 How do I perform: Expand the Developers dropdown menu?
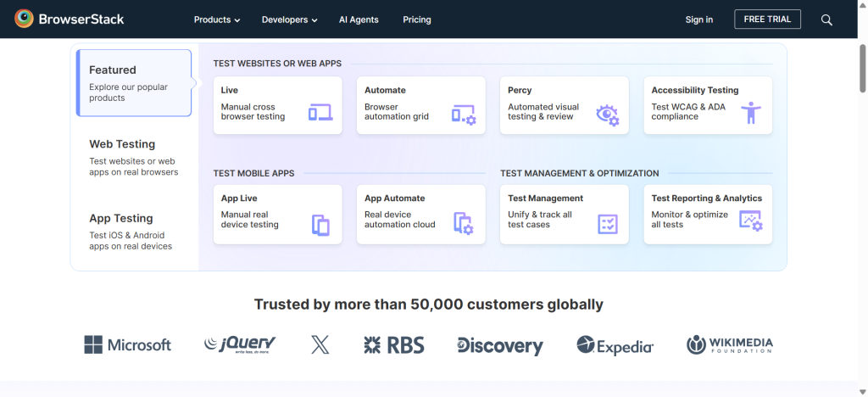pyautogui.click(x=290, y=20)
